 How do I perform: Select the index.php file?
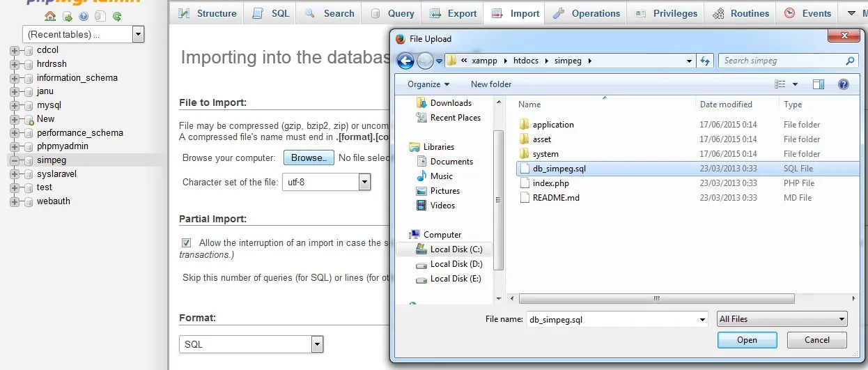(550, 183)
